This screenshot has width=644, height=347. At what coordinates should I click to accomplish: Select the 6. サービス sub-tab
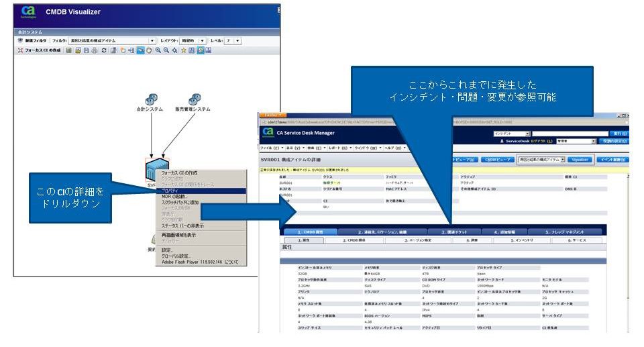[x=577, y=240]
